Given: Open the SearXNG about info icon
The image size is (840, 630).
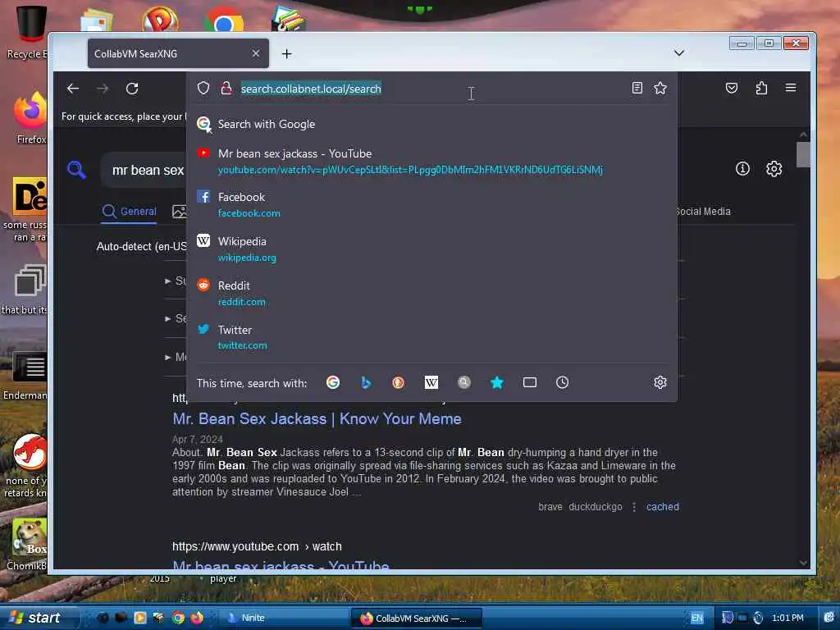Looking at the screenshot, I should click(742, 169).
